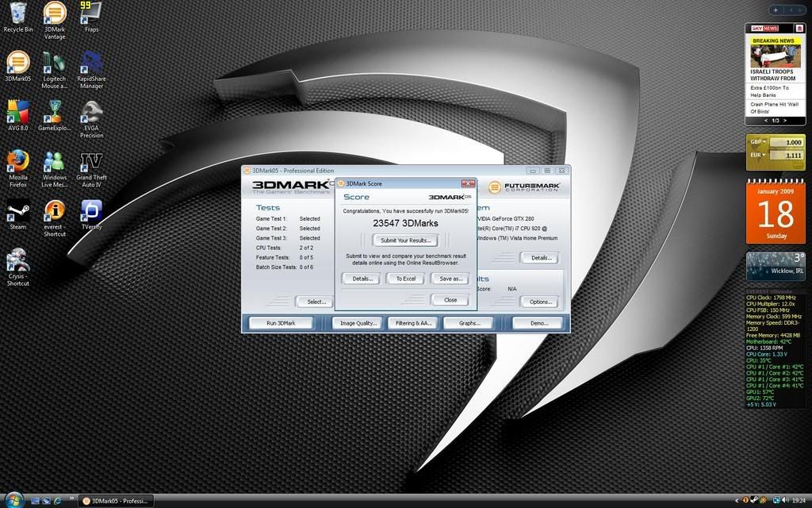The width and height of the screenshot is (812, 508).
Task: Export score with To Excel button
Action: coord(406,279)
